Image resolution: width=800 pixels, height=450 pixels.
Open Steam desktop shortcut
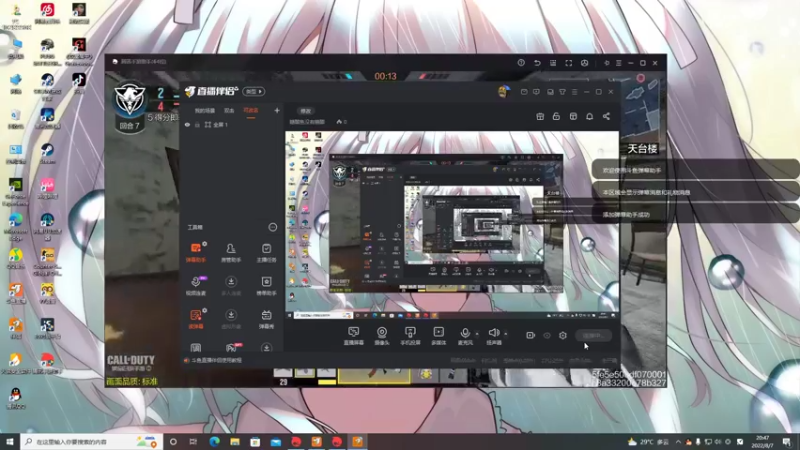tap(47, 153)
